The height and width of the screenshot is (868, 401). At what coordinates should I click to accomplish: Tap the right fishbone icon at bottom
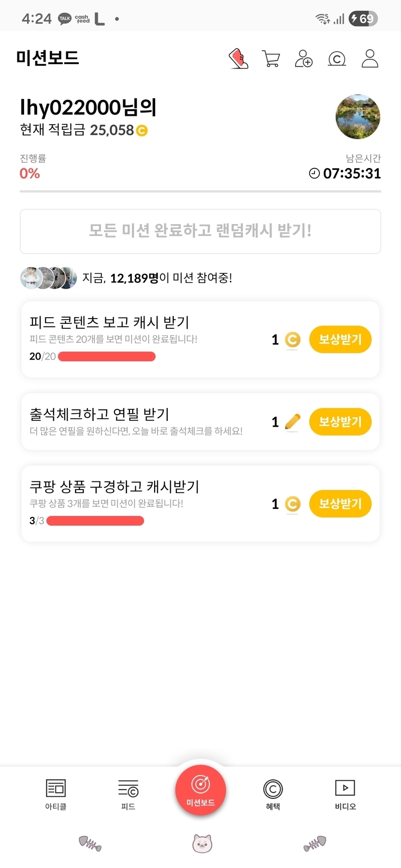point(315,843)
